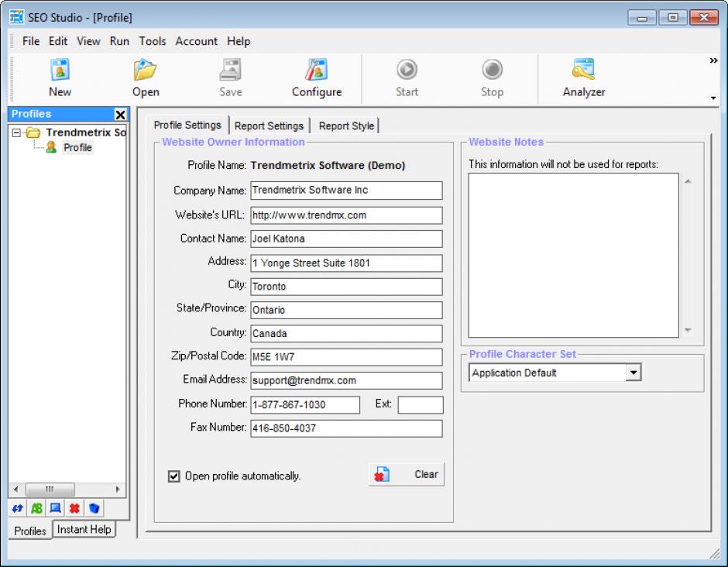
Task: Click the Address field
Action: (346, 263)
